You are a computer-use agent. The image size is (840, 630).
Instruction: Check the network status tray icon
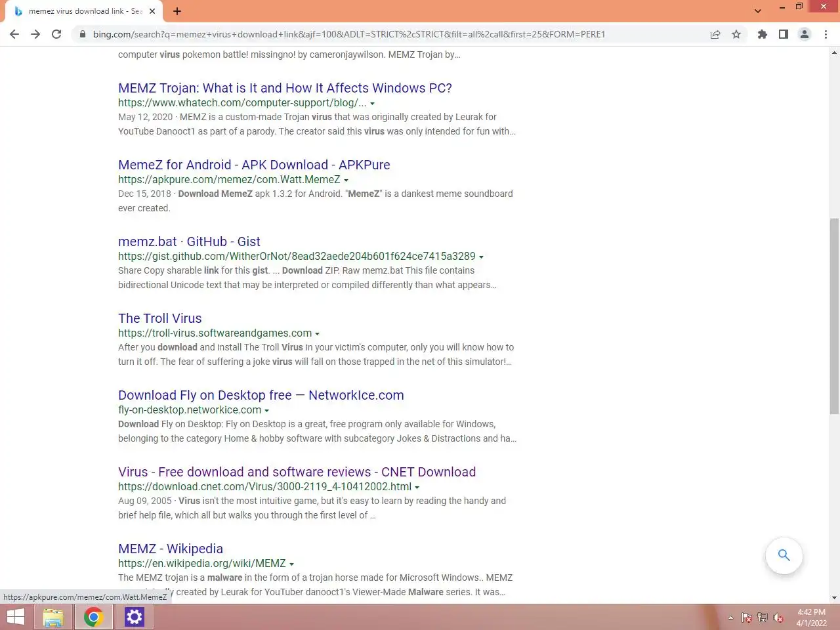coord(762,618)
